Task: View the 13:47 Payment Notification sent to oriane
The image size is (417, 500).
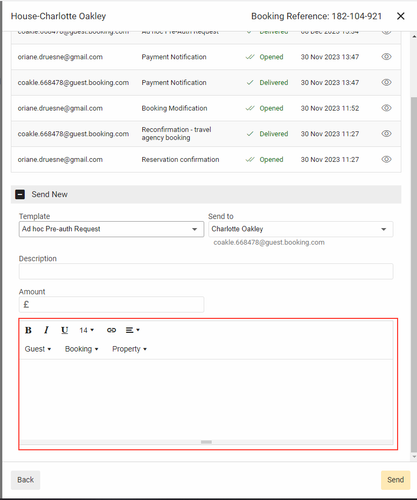Action: [386, 57]
